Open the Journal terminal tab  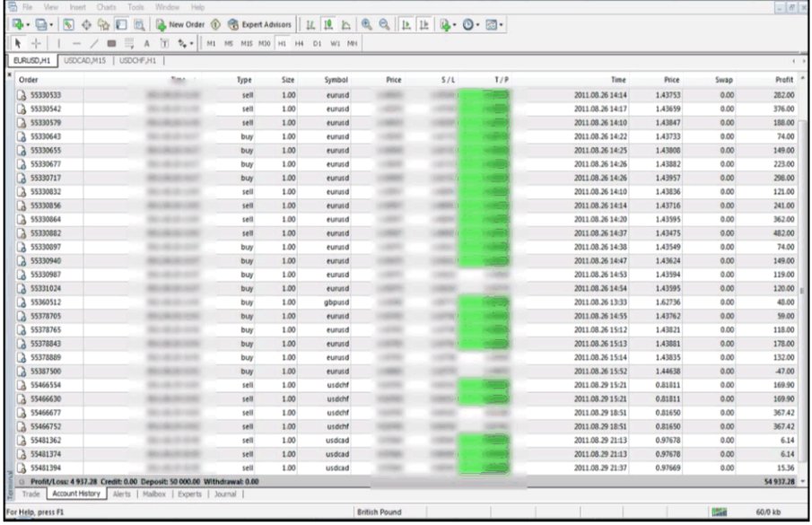[x=225, y=494]
